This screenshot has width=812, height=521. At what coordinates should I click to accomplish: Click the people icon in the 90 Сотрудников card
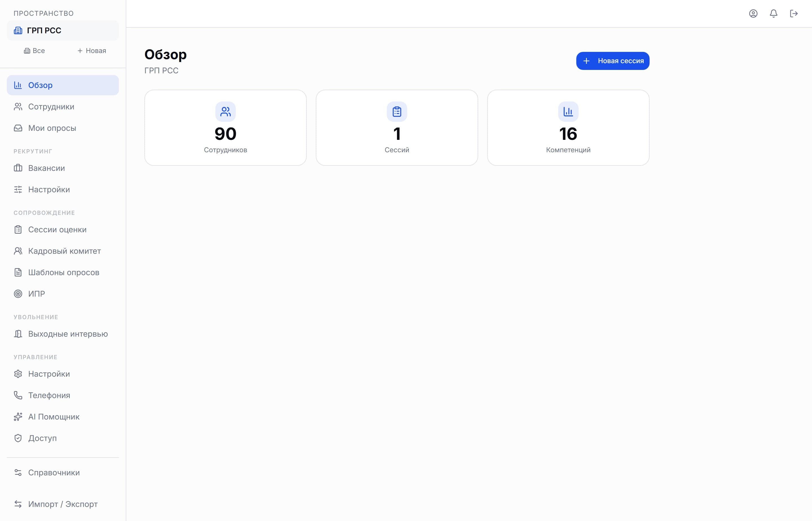[x=226, y=112]
